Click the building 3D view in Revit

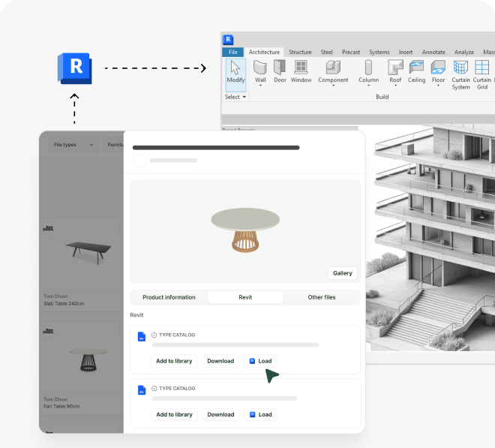pos(430,238)
